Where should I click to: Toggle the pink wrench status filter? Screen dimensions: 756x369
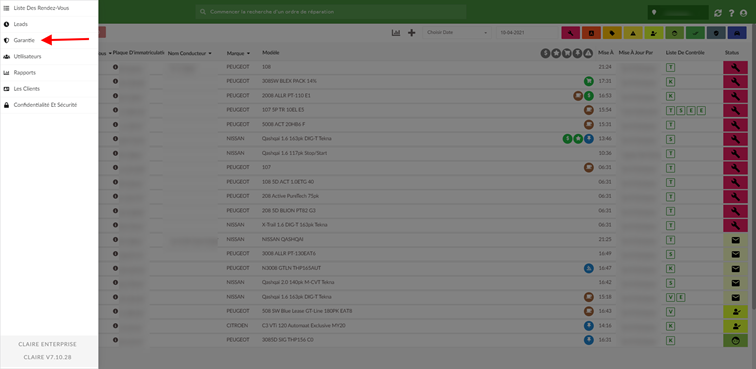click(x=570, y=33)
